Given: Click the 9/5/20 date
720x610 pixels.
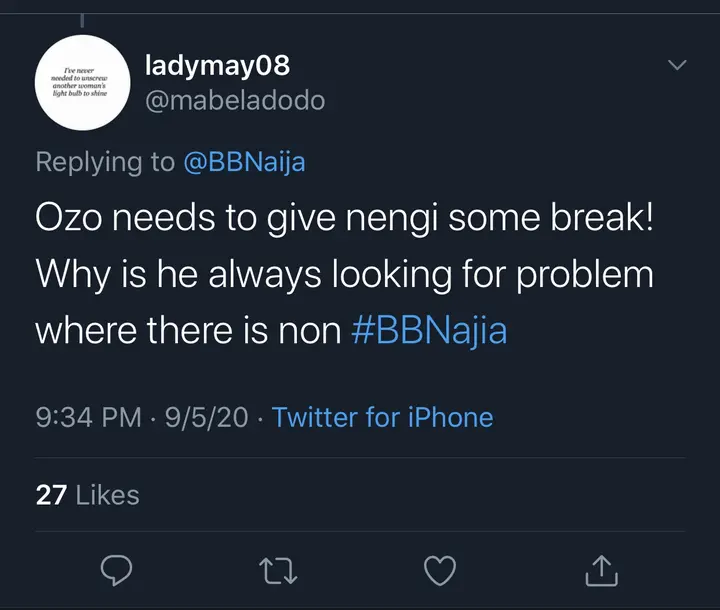Looking at the screenshot, I should 204,417.
